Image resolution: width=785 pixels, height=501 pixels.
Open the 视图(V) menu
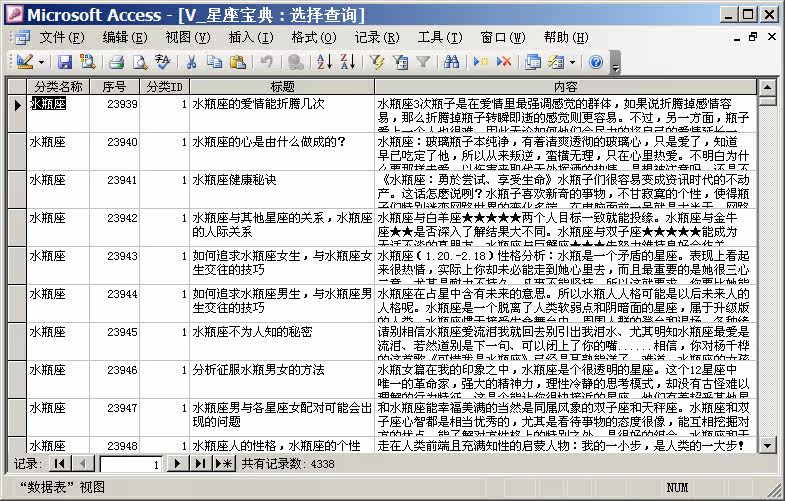tap(188, 38)
